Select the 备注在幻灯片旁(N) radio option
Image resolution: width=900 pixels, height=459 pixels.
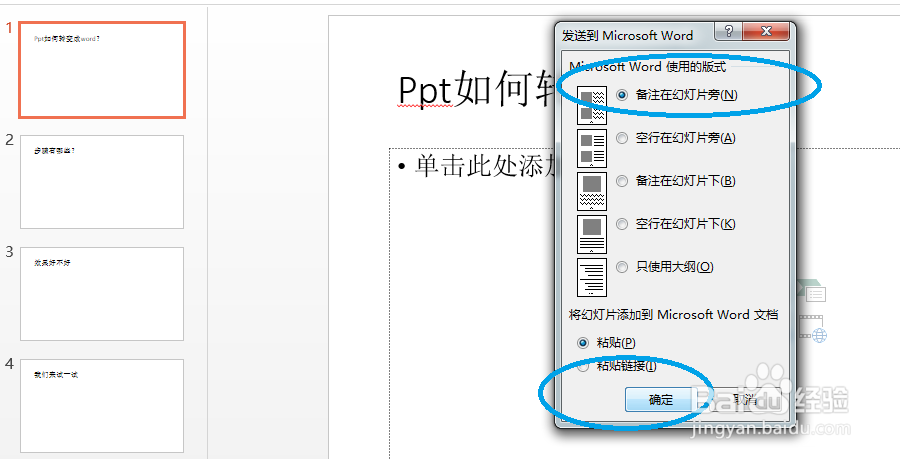point(676,95)
